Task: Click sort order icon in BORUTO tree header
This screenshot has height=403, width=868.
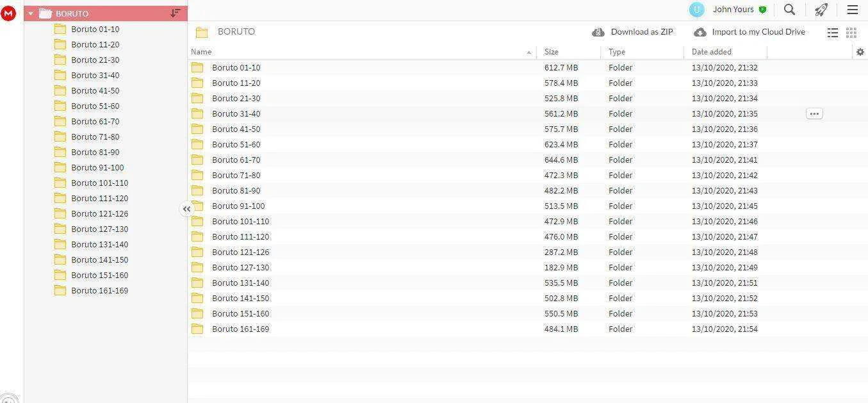Action: pyautogui.click(x=175, y=13)
